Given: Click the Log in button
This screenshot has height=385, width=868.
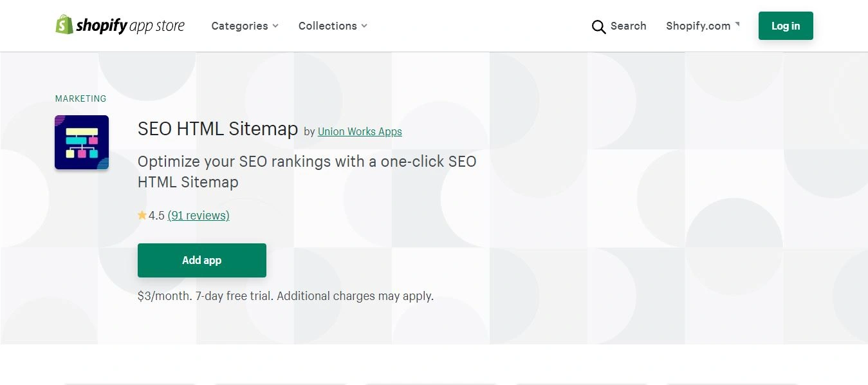Looking at the screenshot, I should [x=786, y=26].
